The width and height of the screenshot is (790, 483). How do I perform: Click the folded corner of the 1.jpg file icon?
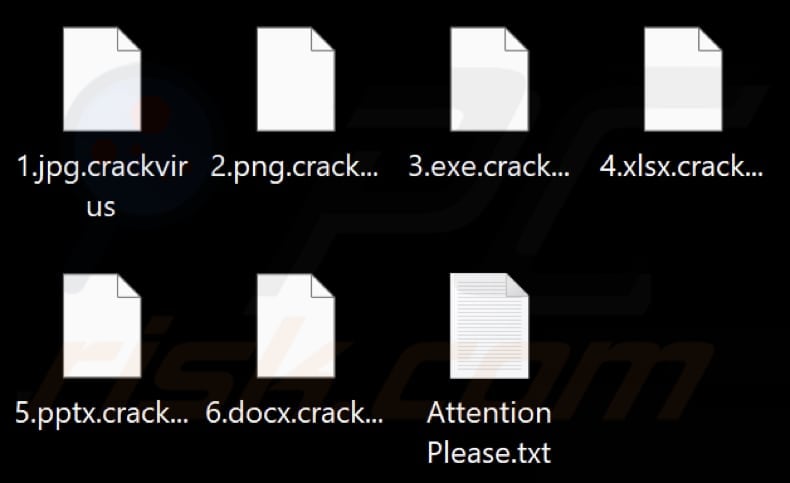(x=129, y=39)
